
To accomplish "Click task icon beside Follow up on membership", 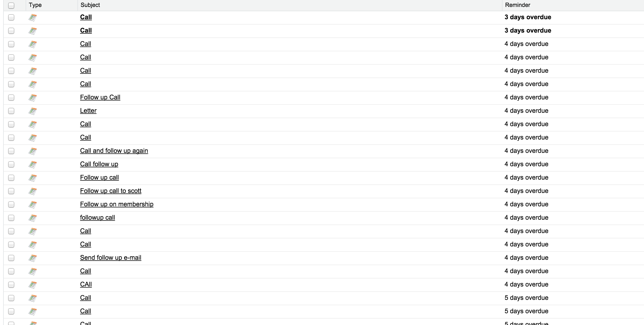I will tap(33, 204).
